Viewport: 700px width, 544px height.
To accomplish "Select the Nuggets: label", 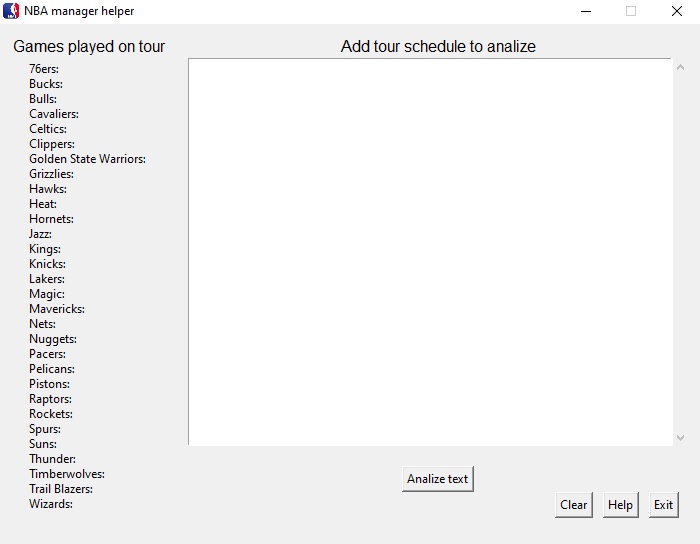I will [x=53, y=339].
